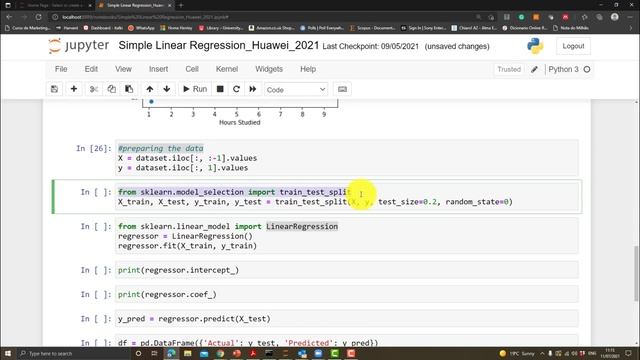
Task: Open the Widgets menu
Action: [269, 69]
